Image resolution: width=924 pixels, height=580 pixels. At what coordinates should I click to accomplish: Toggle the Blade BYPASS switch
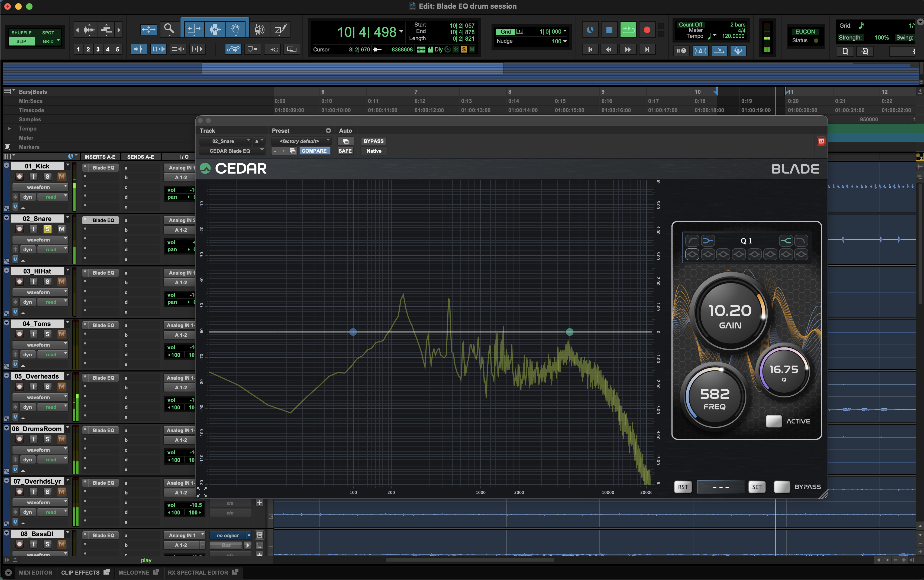pyautogui.click(x=782, y=487)
